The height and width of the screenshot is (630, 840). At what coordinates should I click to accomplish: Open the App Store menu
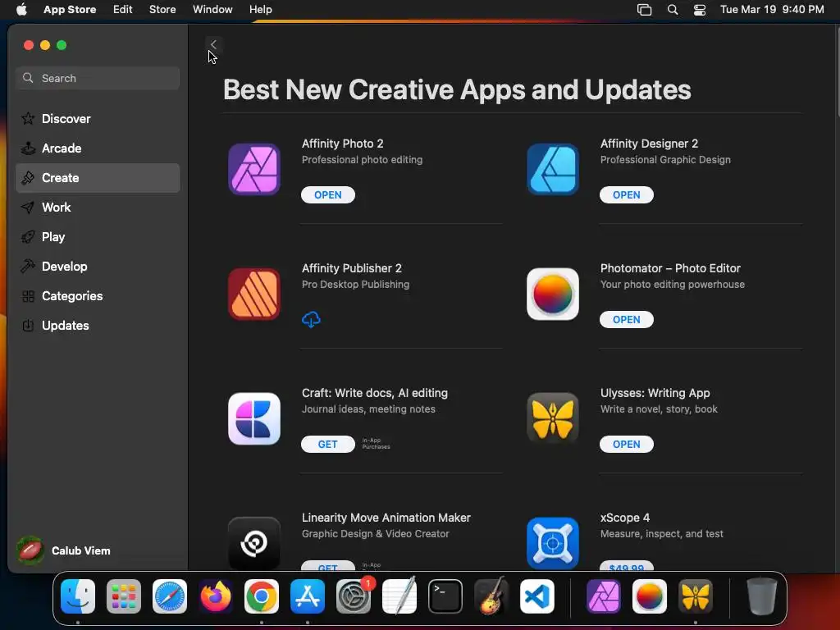point(70,10)
